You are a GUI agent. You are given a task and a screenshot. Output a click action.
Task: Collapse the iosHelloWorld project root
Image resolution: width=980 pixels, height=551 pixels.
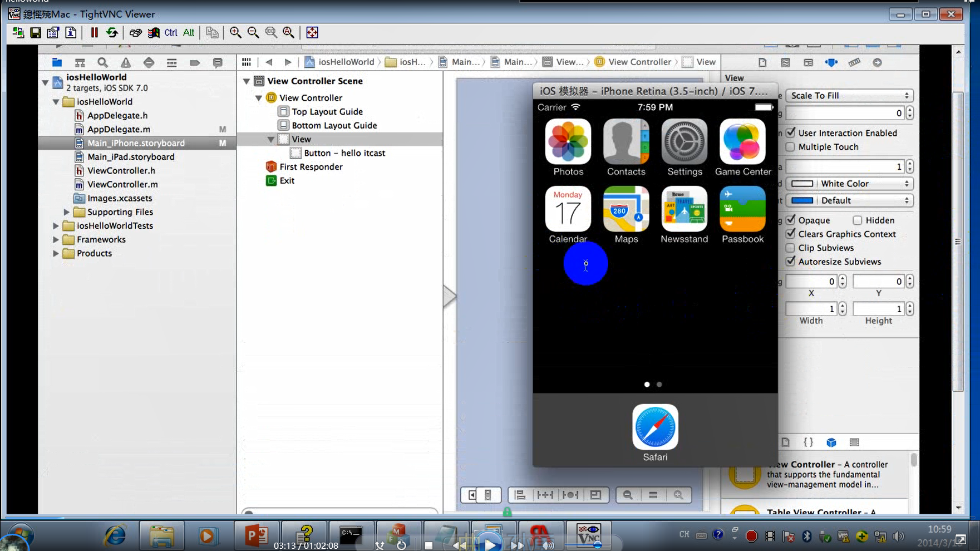45,82
